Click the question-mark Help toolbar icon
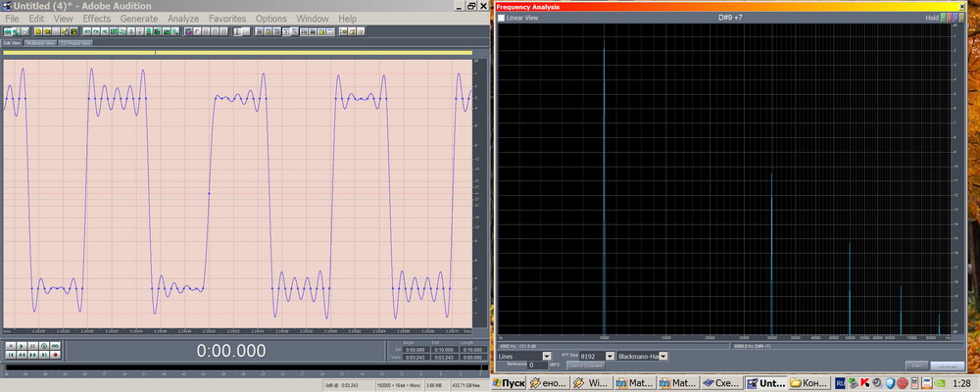Screen dimensions: 980x392 (361, 31)
